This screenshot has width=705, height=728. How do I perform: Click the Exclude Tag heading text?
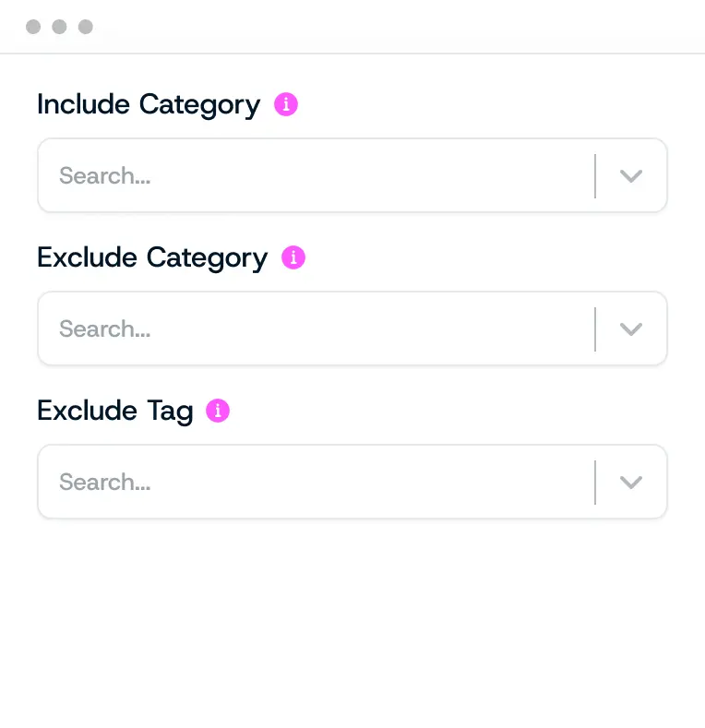pyautogui.click(x=114, y=411)
